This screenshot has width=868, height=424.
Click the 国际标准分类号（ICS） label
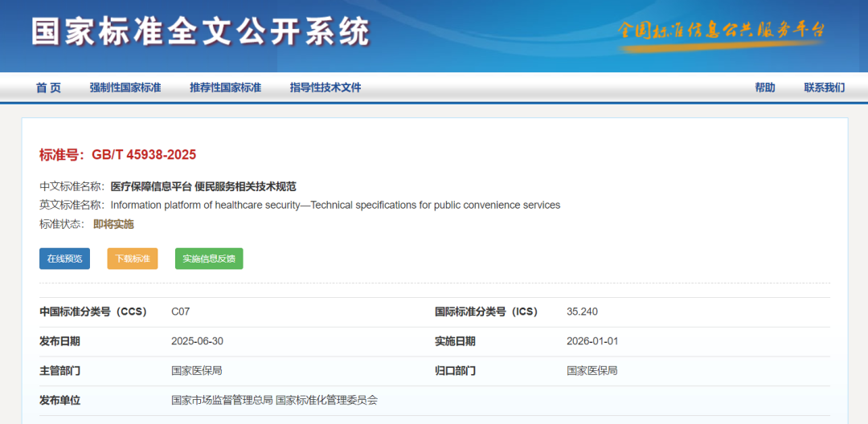(486, 312)
